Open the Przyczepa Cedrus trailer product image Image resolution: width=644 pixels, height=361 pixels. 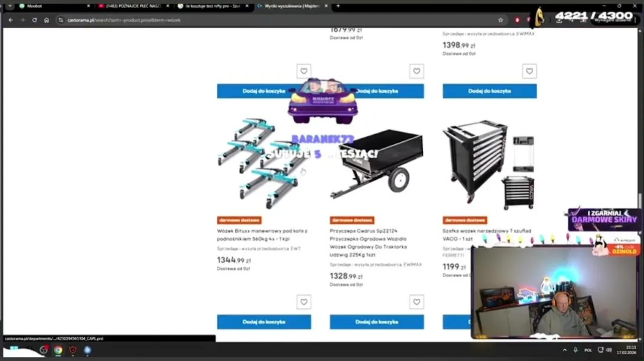point(377,163)
